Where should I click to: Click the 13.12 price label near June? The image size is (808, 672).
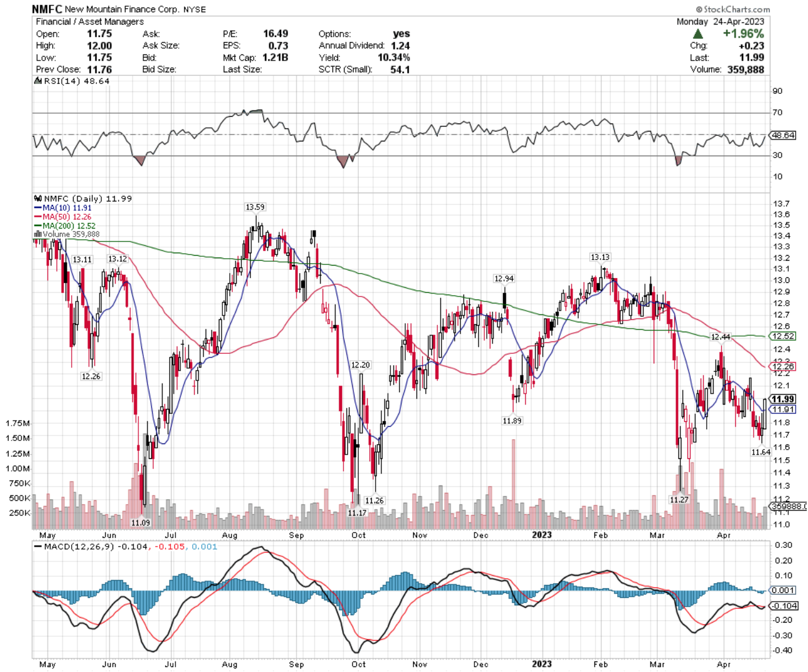[x=117, y=259]
